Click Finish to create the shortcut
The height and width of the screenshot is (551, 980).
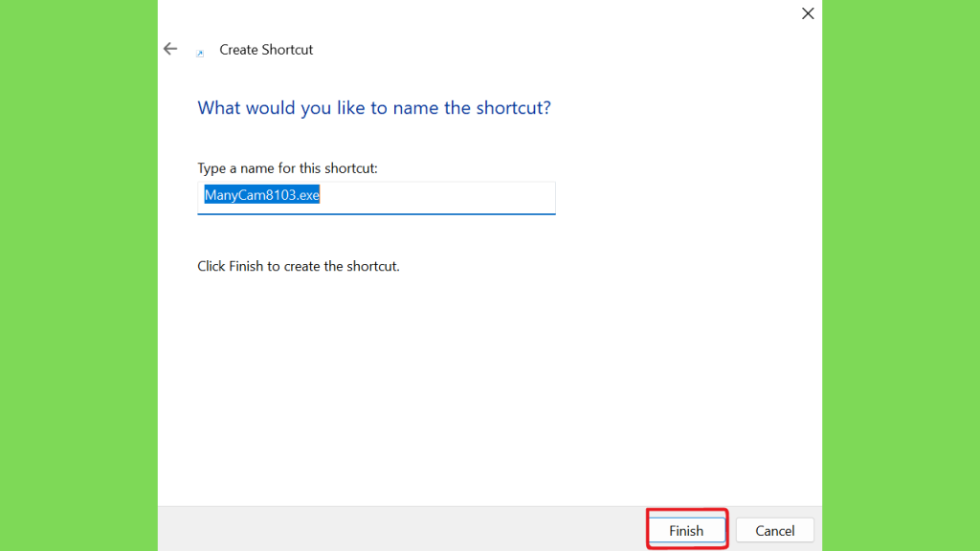click(686, 531)
